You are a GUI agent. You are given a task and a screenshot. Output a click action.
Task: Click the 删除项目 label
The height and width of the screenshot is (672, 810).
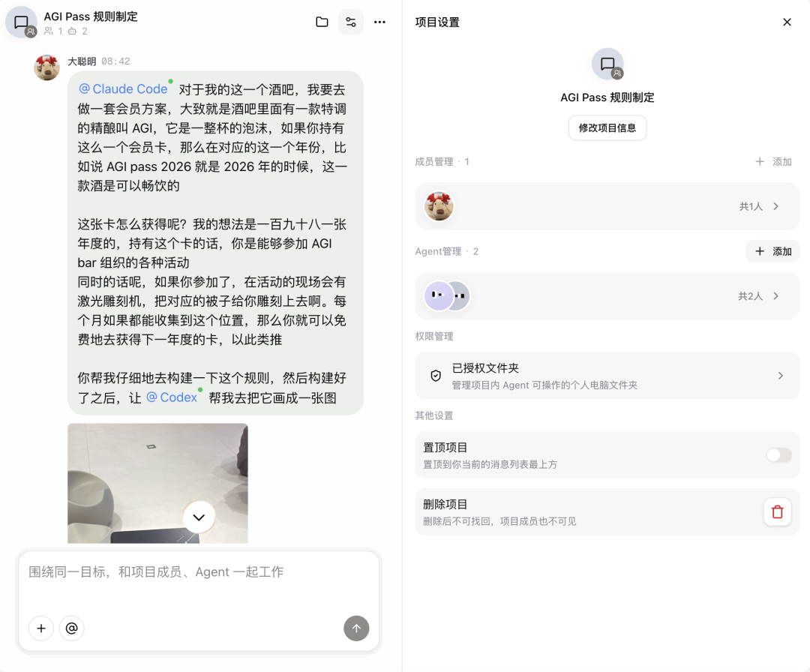coord(445,504)
